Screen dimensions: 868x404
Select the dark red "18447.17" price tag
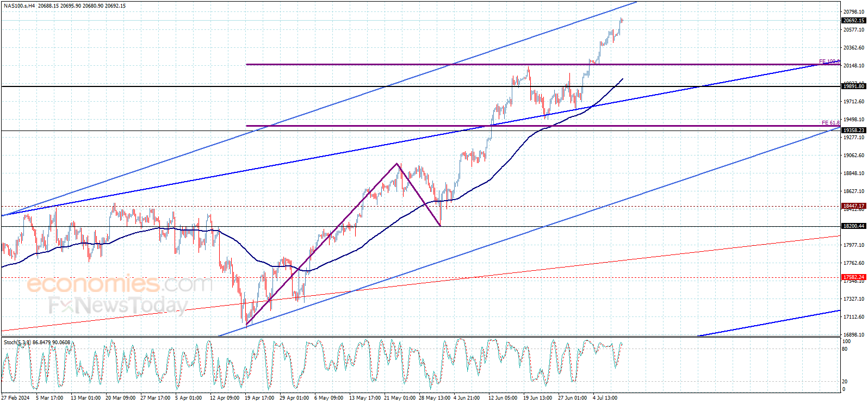(x=853, y=206)
